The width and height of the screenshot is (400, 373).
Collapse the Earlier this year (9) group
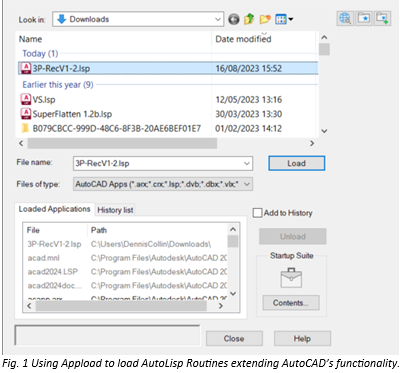tap(58, 85)
